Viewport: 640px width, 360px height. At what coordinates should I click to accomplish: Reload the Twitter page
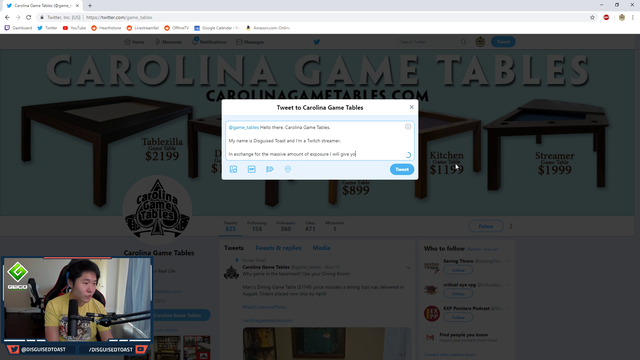click(28, 17)
